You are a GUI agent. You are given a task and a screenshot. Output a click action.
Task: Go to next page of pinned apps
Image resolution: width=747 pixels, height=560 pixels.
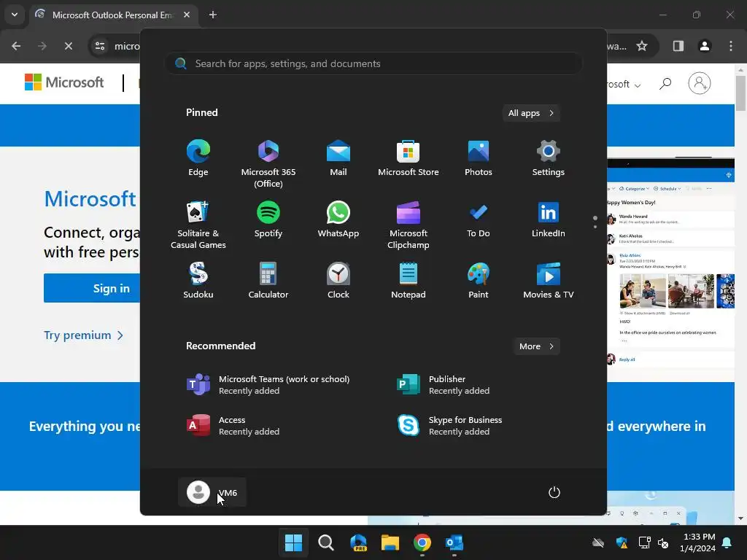595,226
